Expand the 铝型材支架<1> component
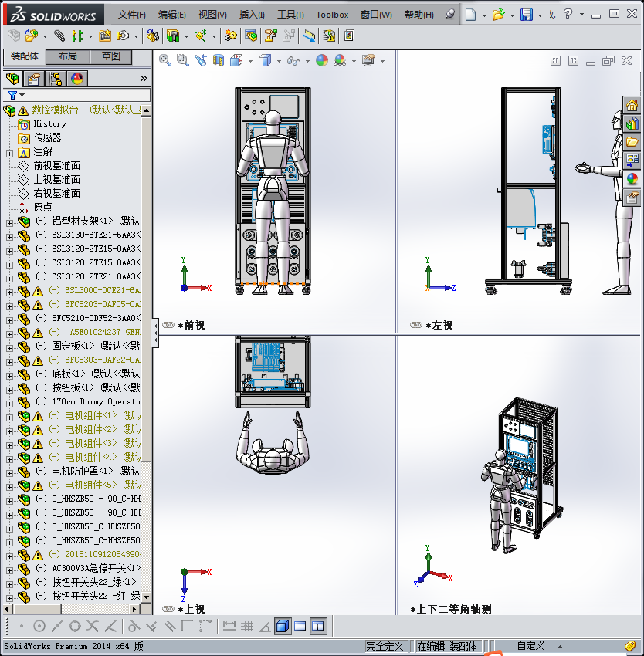Image resolution: width=644 pixels, height=656 pixels. click(x=9, y=223)
